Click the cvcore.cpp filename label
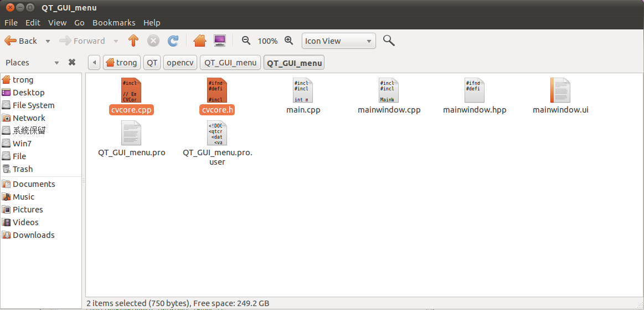 [x=131, y=110]
